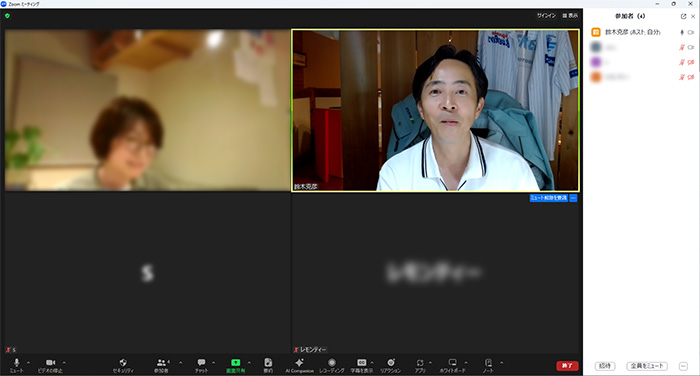Click ミュート解除を要請 button on video tile
700x376 pixels.
(x=549, y=198)
